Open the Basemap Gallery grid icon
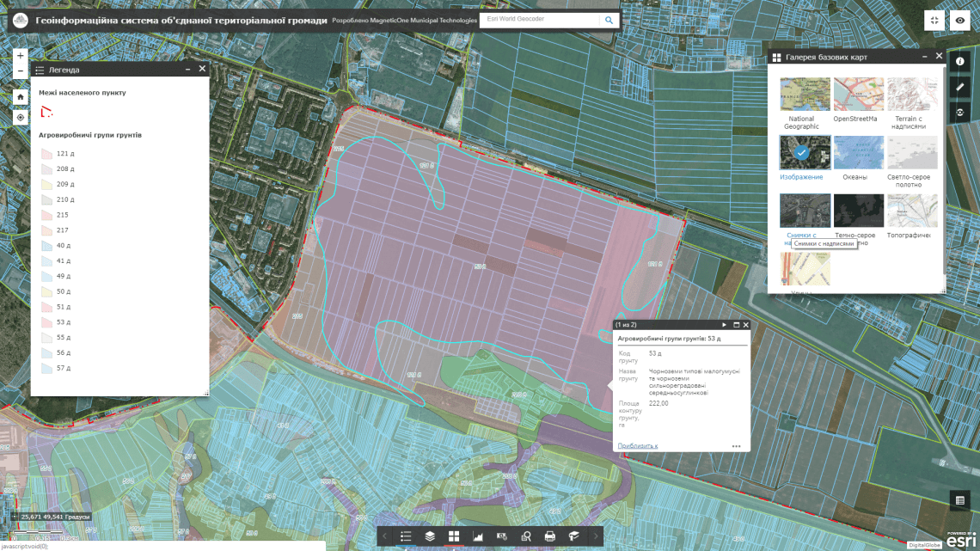The height and width of the screenshot is (551, 980). 455,536
